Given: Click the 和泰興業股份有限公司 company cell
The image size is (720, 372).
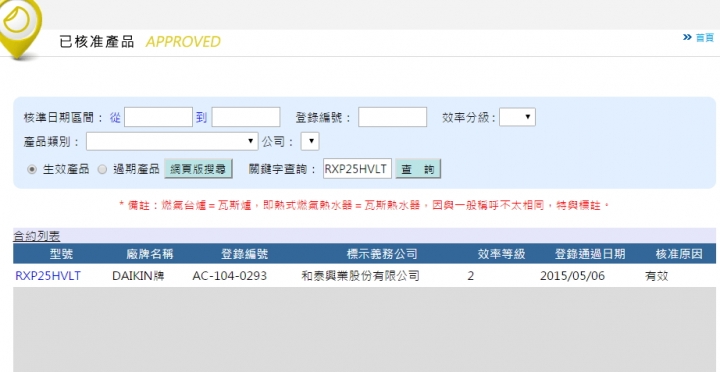Looking at the screenshot, I should tap(360, 276).
